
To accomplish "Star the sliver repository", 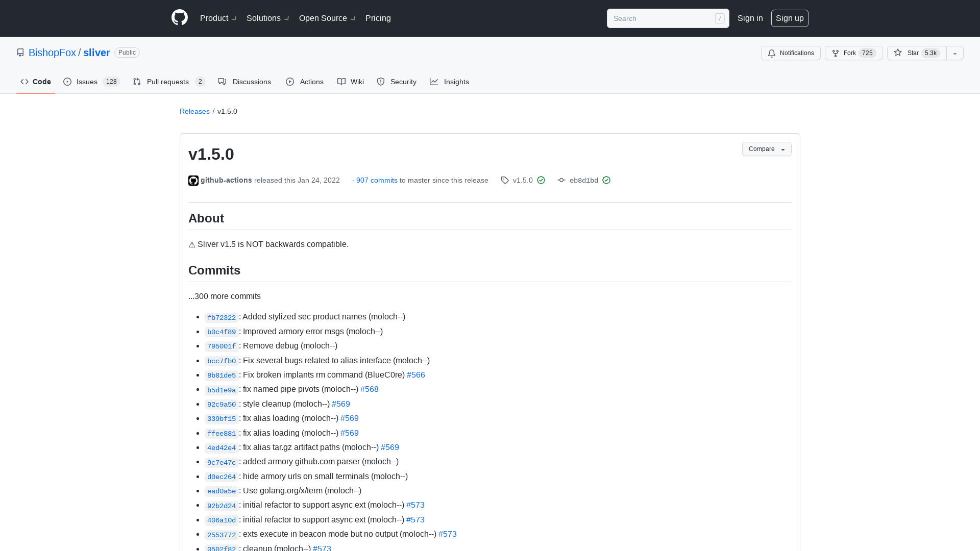I will click(917, 53).
